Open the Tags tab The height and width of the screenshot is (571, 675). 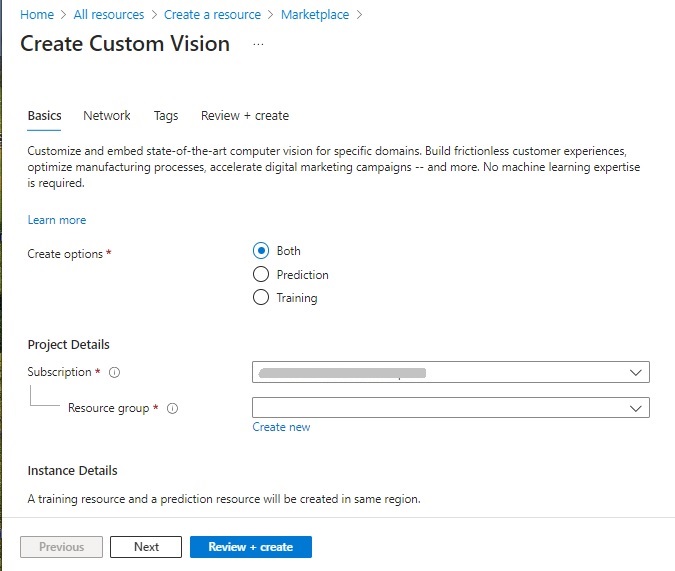point(166,116)
